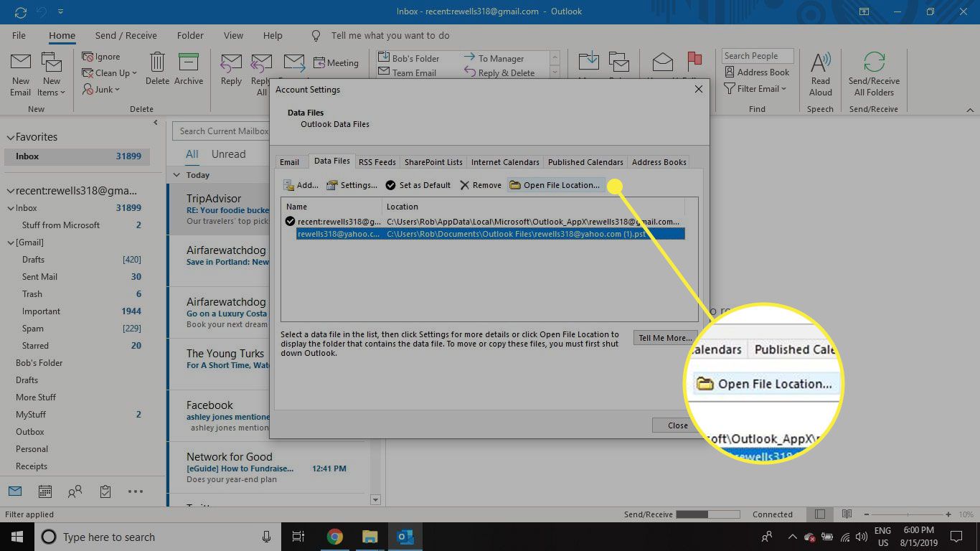
Task: Open Chrome from the taskbar
Action: (334, 537)
